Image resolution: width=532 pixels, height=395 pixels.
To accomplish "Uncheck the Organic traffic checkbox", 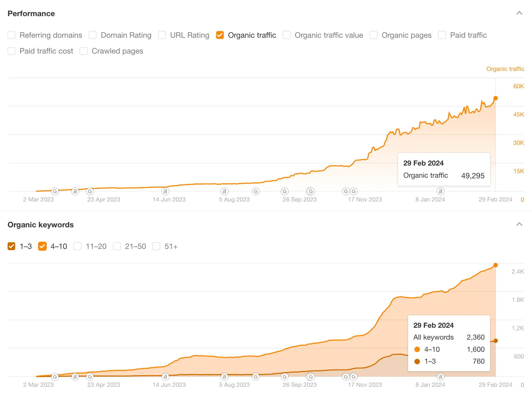I will (220, 35).
